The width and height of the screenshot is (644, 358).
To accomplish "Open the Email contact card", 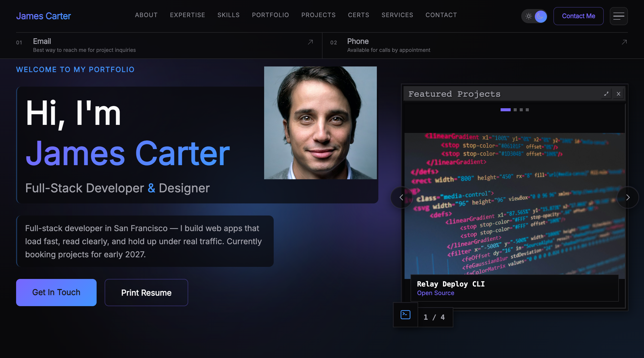I will (165, 46).
